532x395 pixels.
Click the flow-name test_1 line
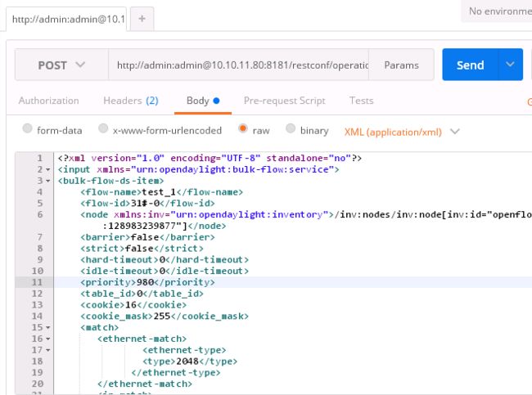(161, 192)
